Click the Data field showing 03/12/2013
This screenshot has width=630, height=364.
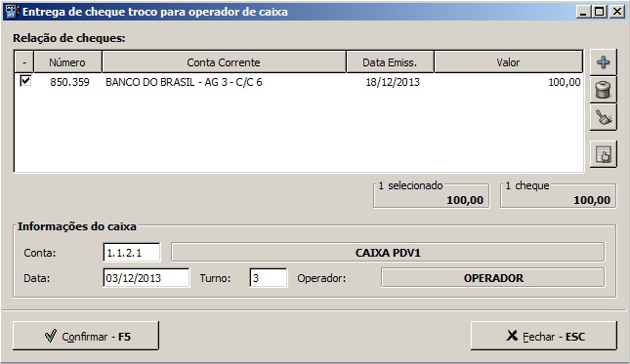[x=146, y=278]
